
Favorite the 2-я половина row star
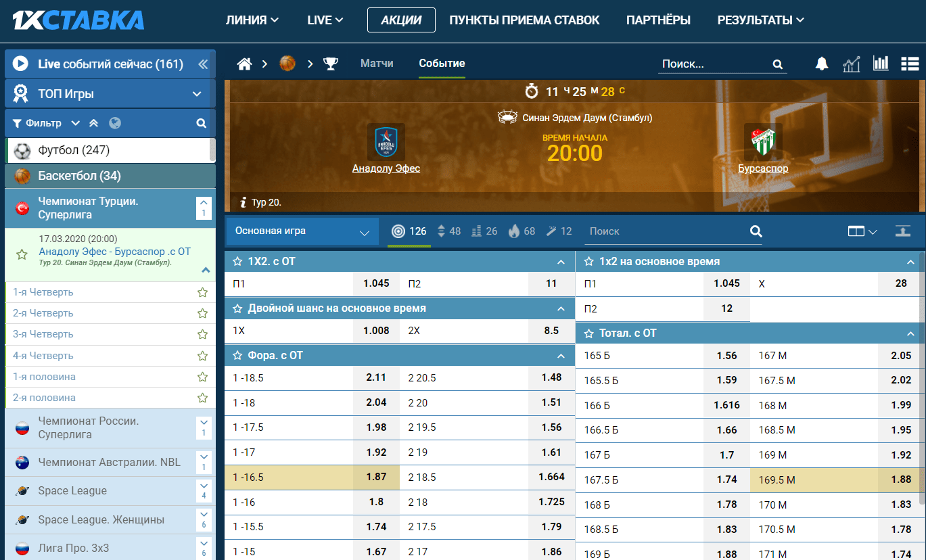point(202,398)
